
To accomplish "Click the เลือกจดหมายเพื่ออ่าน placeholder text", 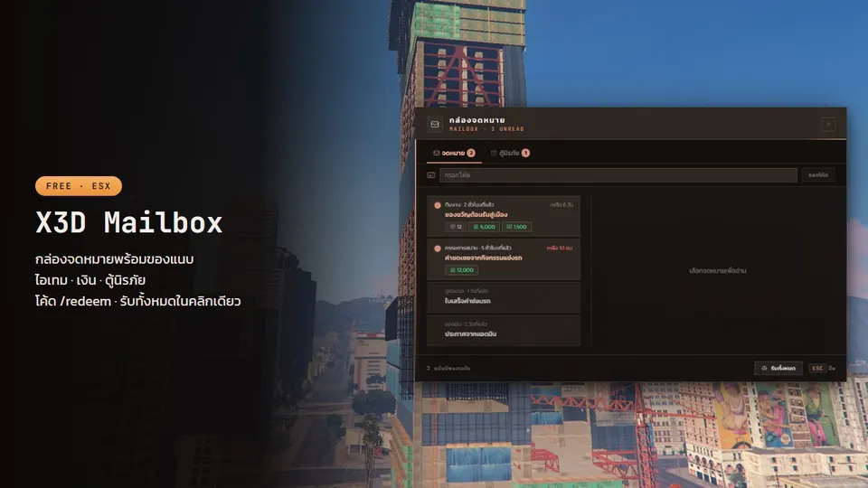I will coord(717,270).
